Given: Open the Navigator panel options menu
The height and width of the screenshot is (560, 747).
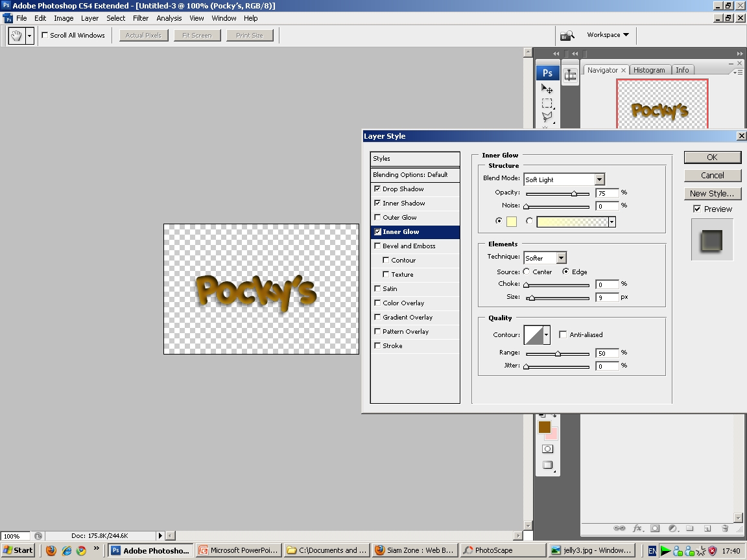Looking at the screenshot, I should click(x=737, y=72).
